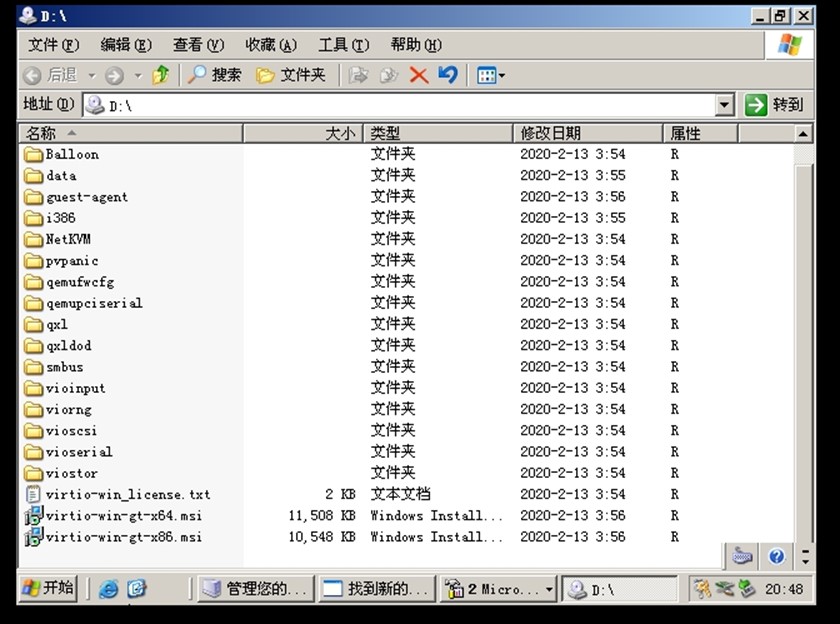Select the guest-agent folder icon
The height and width of the screenshot is (624, 840).
(33, 197)
